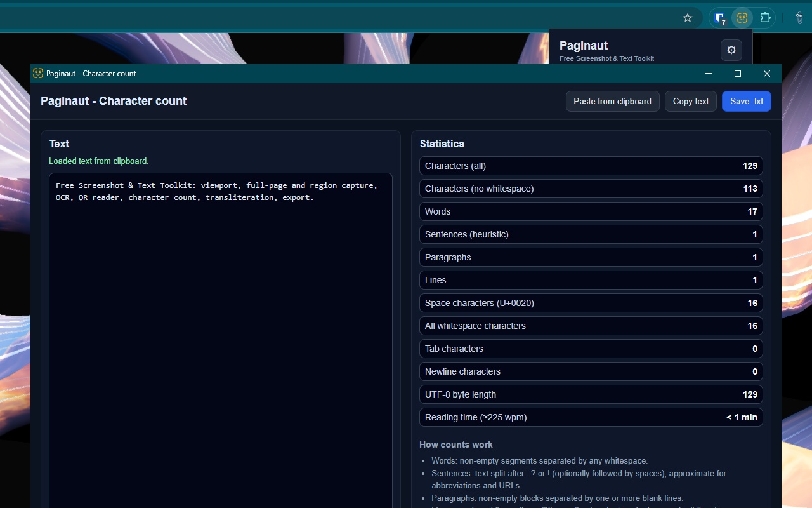
Task: Click the Sentences (heuristic) row
Action: [x=591, y=234]
